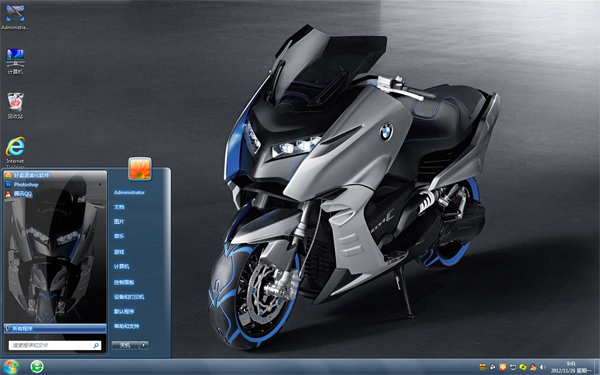Open 腾讯QQ in the Start menu

55,194
